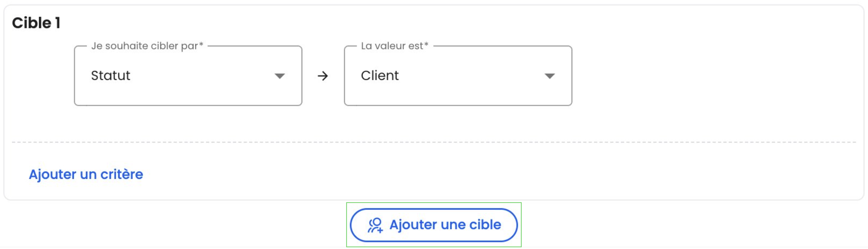Click the Ajouter un critère link
The height and width of the screenshot is (249, 868).
pos(86,174)
